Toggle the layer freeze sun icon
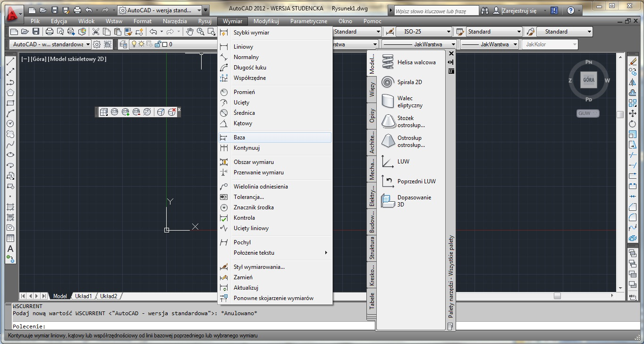The image size is (644, 344). tap(140, 44)
